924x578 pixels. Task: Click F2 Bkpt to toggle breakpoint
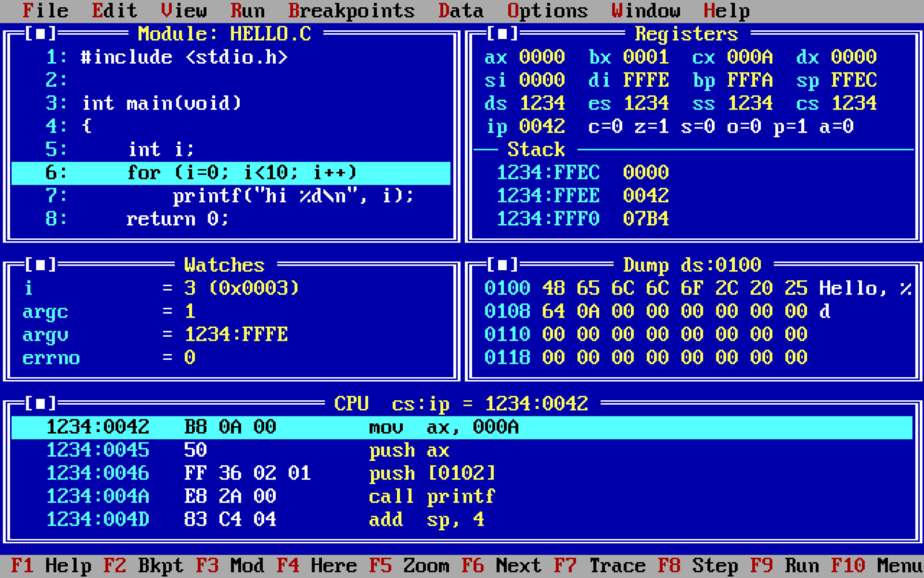[144, 566]
